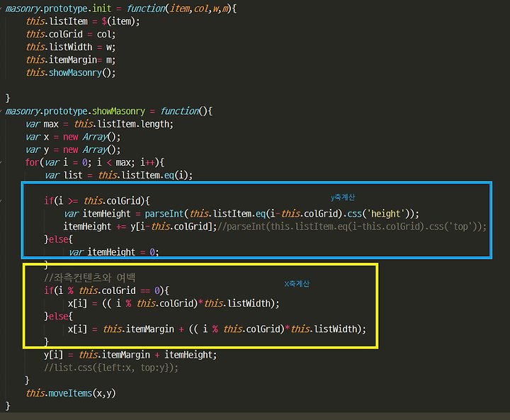Click the Korean comment '//좌측컨텐츠와 여백'
The width and height of the screenshot is (510, 420).
coord(90,278)
